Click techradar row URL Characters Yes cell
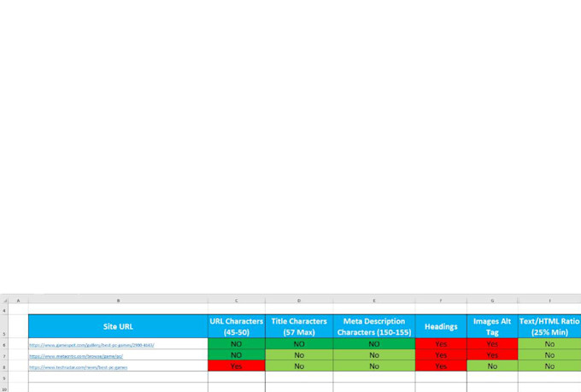Screen dimensions: 581x392 (x=237, y=366)
